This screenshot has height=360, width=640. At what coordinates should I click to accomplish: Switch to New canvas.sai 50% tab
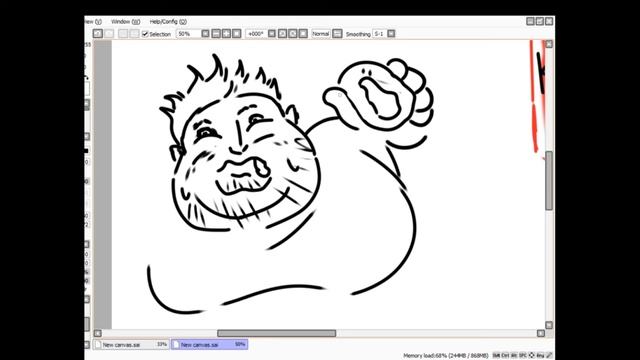tap(209, 344)
